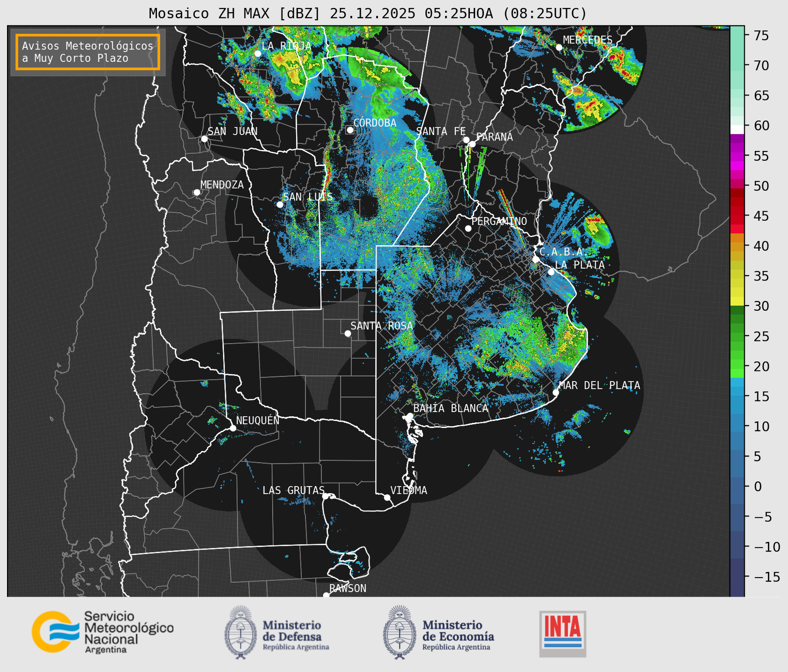Click the PERGAMINO city label
Screen dimensions: 788x672
(499, 221)
